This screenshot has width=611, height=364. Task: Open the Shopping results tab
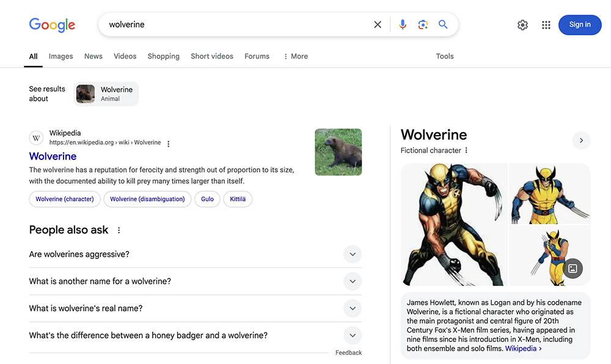(x=163, y=56)
